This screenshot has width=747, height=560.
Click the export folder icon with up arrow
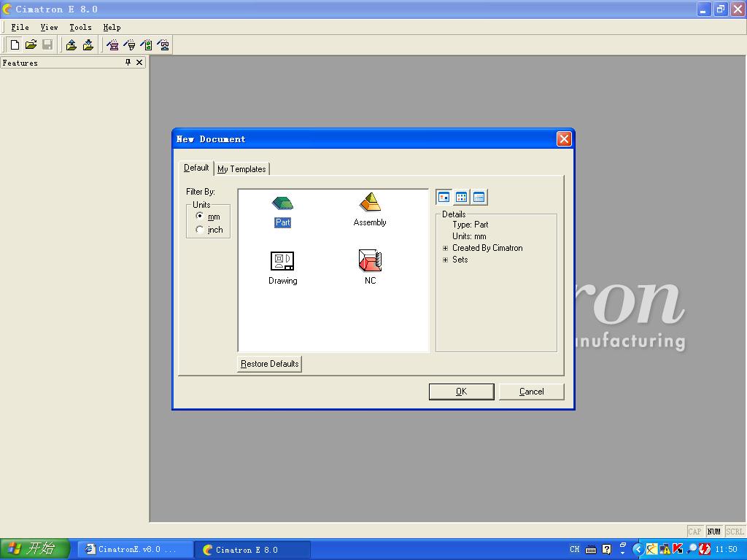[x=71, y=44]
